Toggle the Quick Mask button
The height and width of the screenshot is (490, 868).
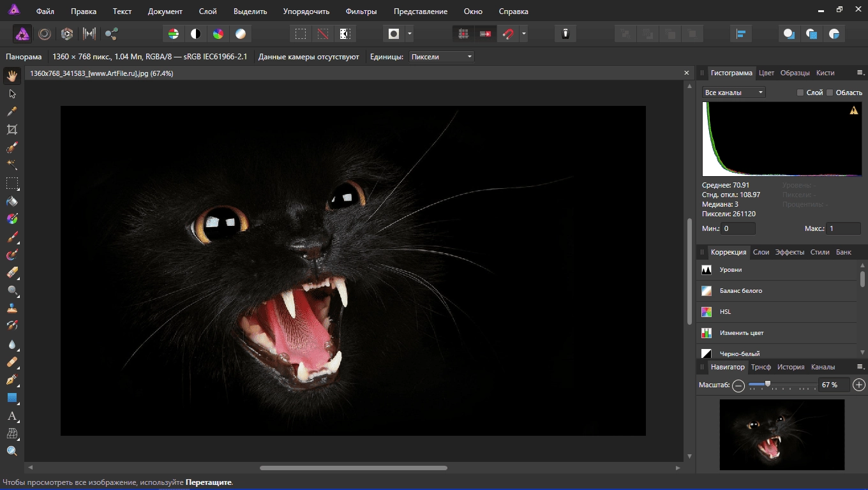click(x=394, y=34)
